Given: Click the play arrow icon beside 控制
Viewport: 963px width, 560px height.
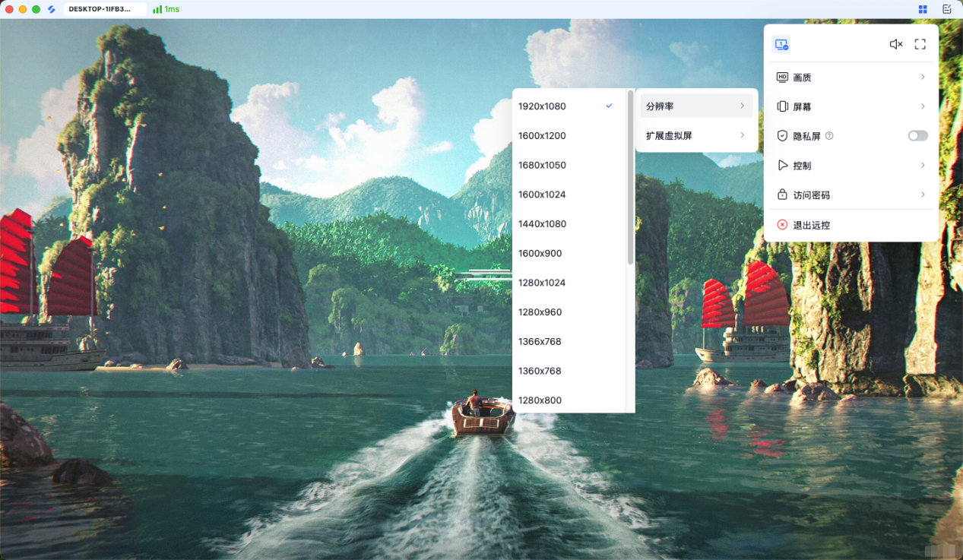Looking at the screenshot, I should [x=782, y=166].
